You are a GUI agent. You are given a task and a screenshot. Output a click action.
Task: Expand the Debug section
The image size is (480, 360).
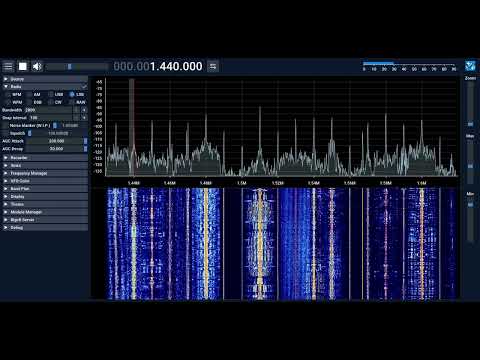(x=45, y=227)
